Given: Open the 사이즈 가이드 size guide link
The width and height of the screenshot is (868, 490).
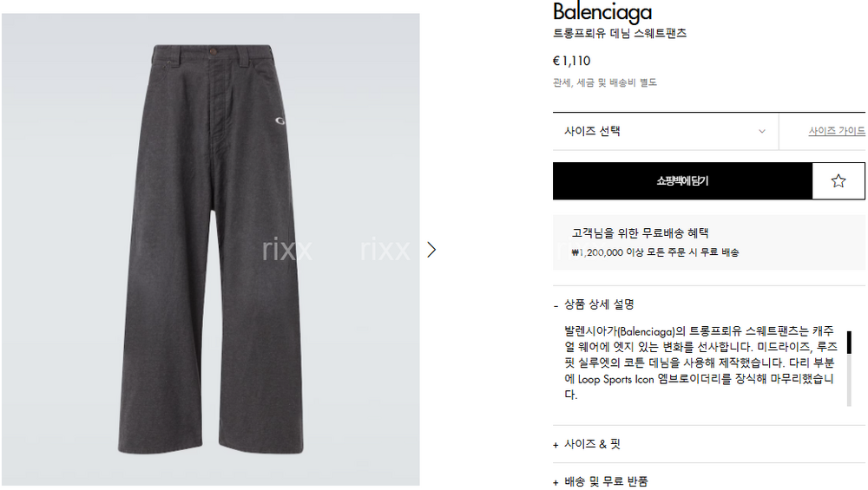Looking at the screenshot, I should pos(837,131).
